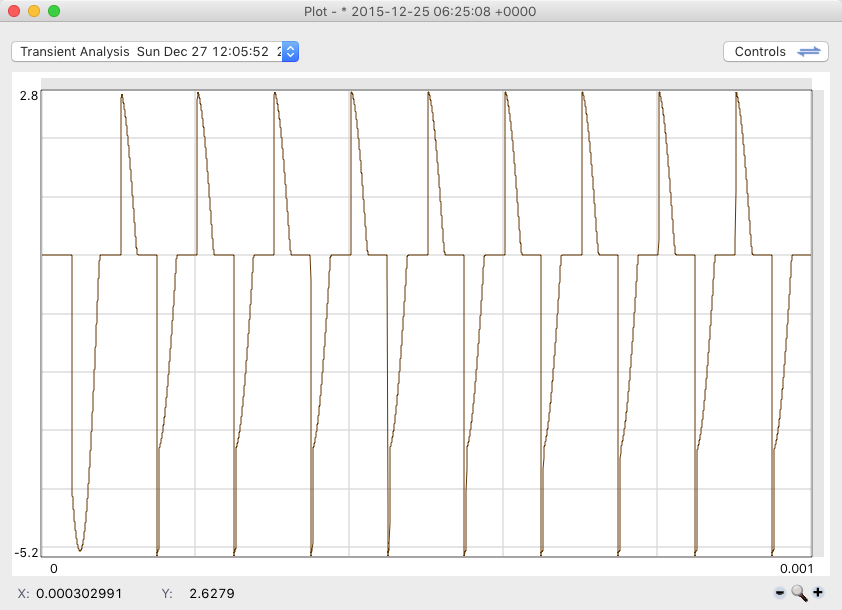Click the X coordinate value 0.000302991
The width and height of the screenshot is (842, 610).
coord(78,593)
